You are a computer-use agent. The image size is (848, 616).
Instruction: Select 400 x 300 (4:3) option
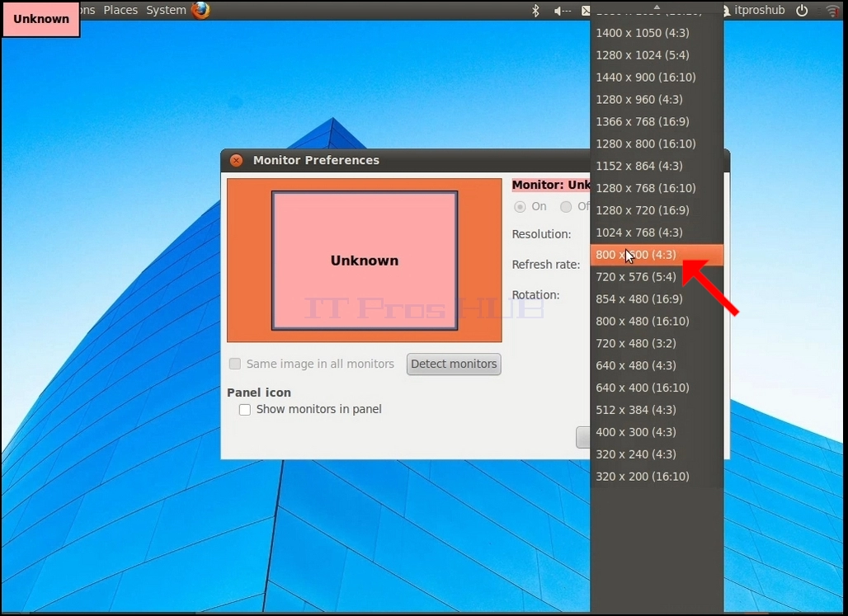[x=657, y=432]
